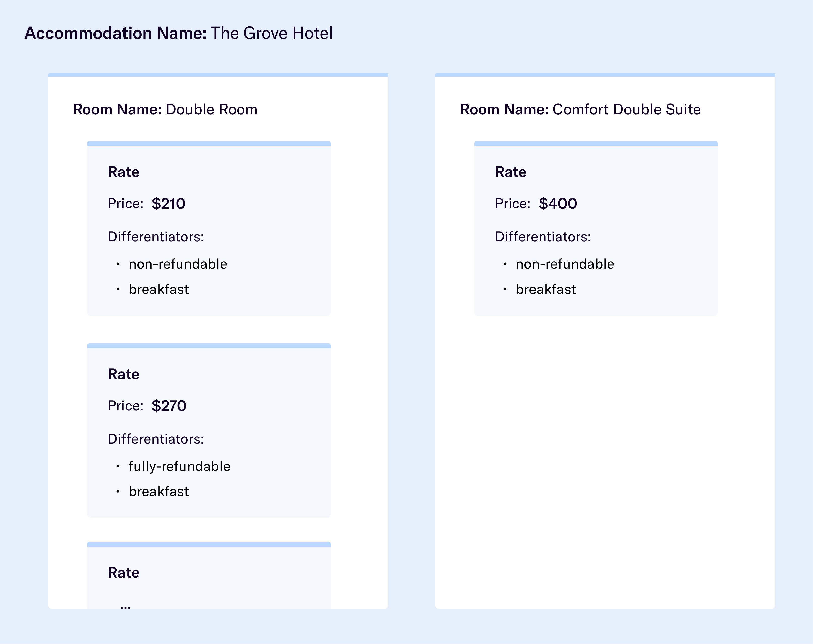Click non-refundable under $400 rate
Viewport: 813px width, 644px height.
(x=565, y=264)
